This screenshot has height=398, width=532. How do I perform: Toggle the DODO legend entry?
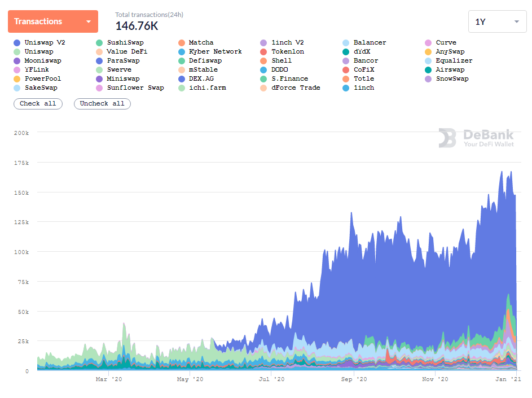(274, 69)
